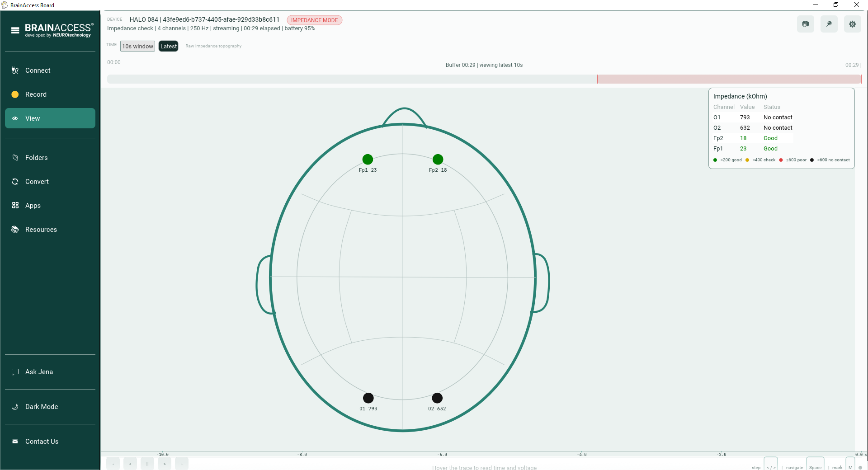The height and width of the screenshot is (470, 868).
Task: Minimize the BrainAccess Board window
Action: pyautogui.click(x=816, y=5)
